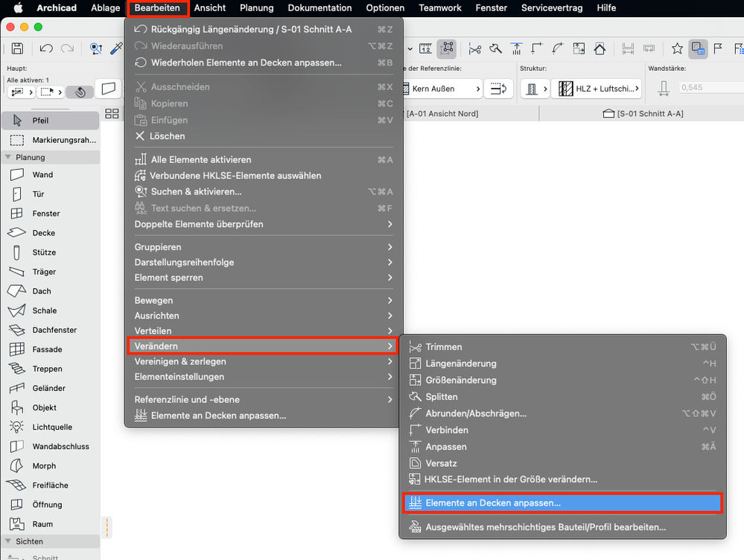Click the trim scissors toolbar icon
Image resolution: width=744 pixels, height=560 pixels.
(x=474, y=48)
